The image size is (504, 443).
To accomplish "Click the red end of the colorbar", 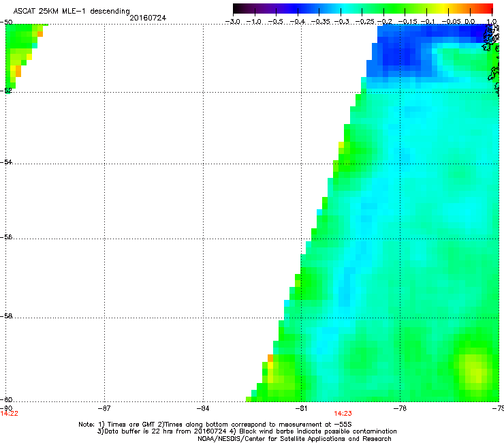I will [x=487, y=8].
